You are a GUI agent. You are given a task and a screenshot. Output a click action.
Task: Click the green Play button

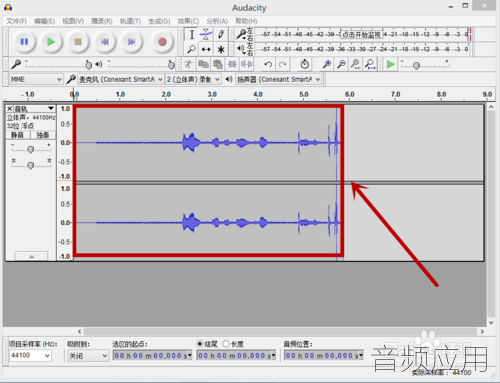coord(51,42)
